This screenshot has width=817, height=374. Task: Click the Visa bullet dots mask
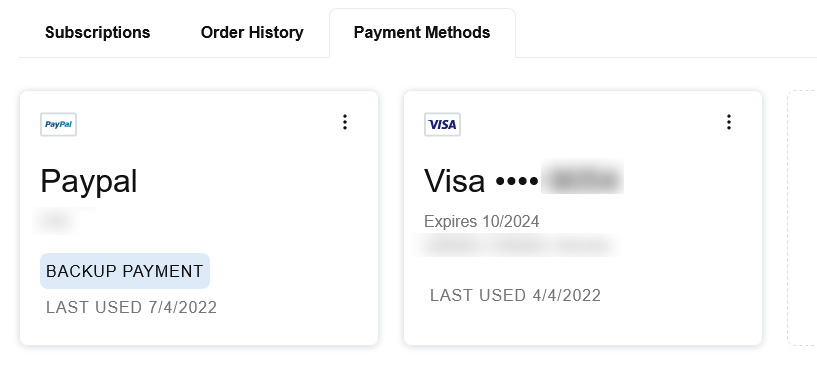pos(517,181)
